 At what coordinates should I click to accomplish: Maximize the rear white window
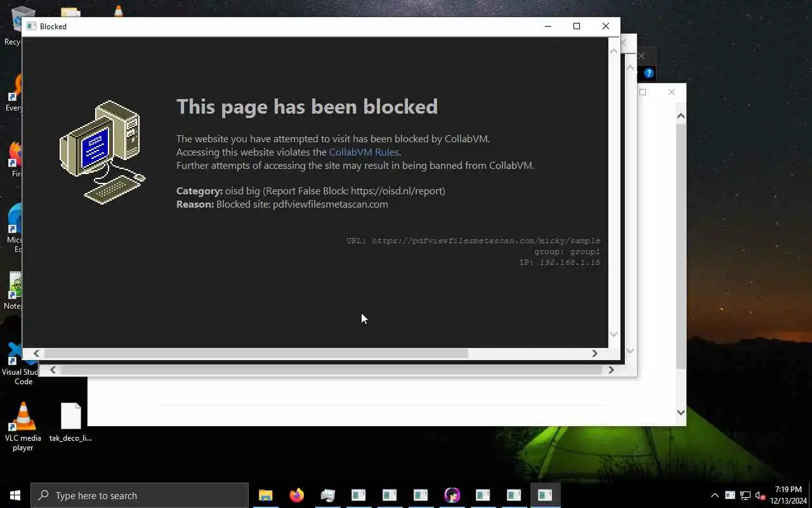point(643,92)
